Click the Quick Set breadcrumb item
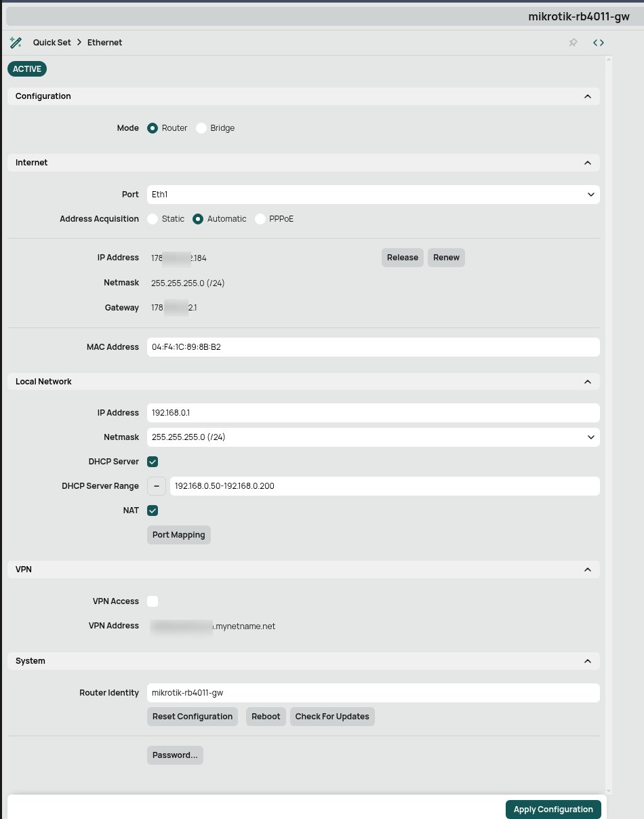 click(x=52, y=42)
